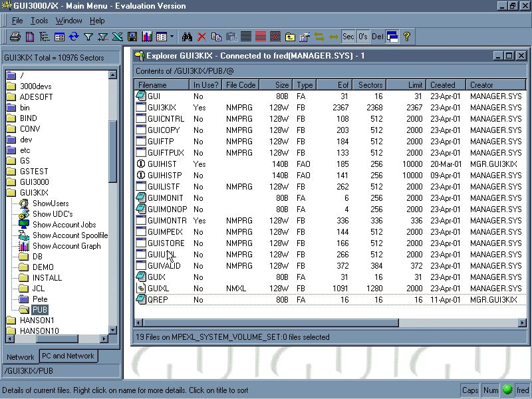Image resolution: width=532 pixels, height=399 pixels.
Task: Select Show Account Jobs in tree
Action: 64,225
